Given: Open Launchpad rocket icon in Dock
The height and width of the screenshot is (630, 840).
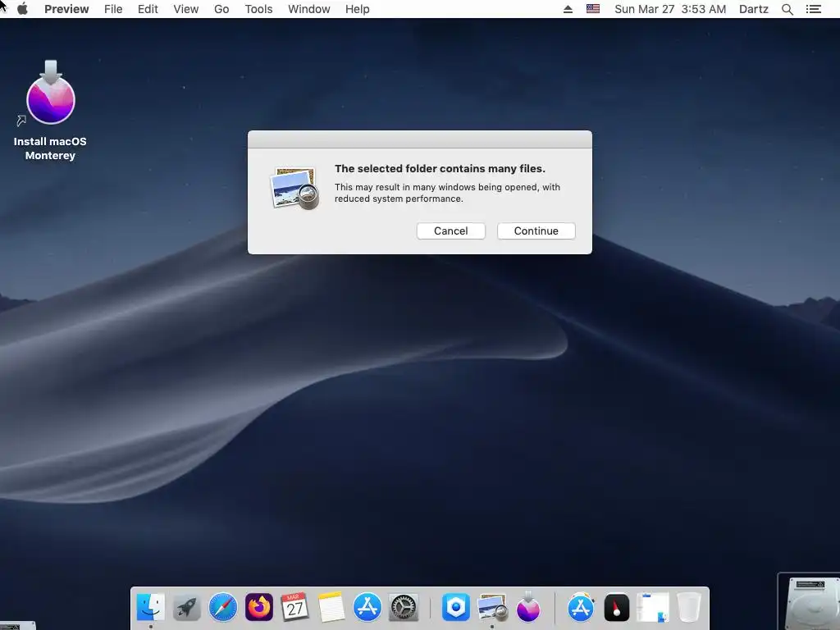Looking at the screenshot, I should coord(186,607).
